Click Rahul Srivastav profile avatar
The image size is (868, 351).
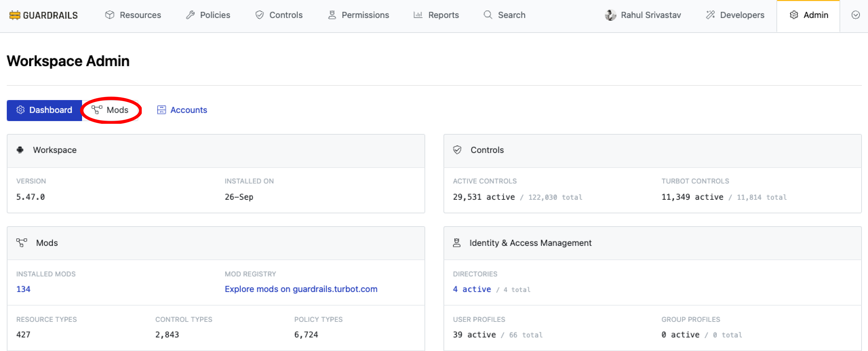[610, 15]
